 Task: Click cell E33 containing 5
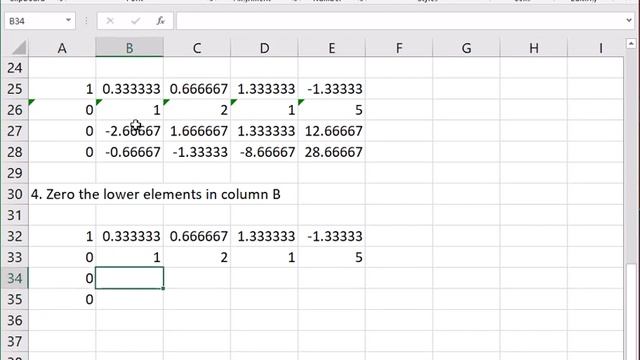click(331, 257)
